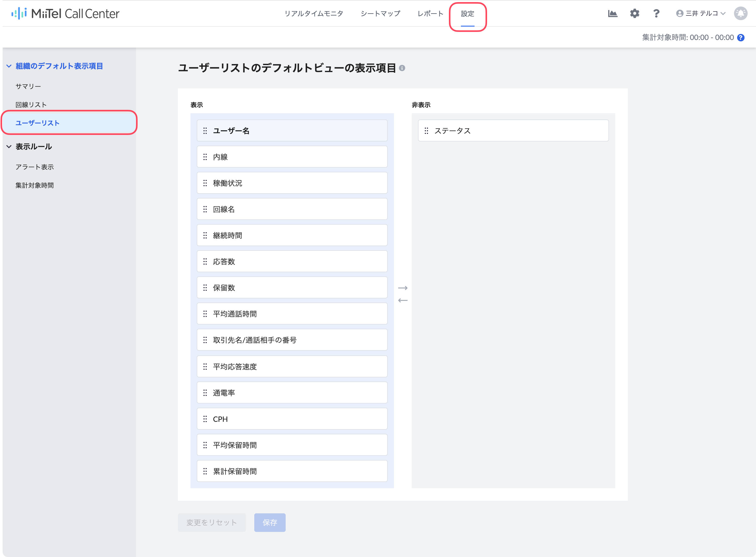756x557 pixels.
Task: Select the ユーザー名 item label
Action: tap(231, 131)
